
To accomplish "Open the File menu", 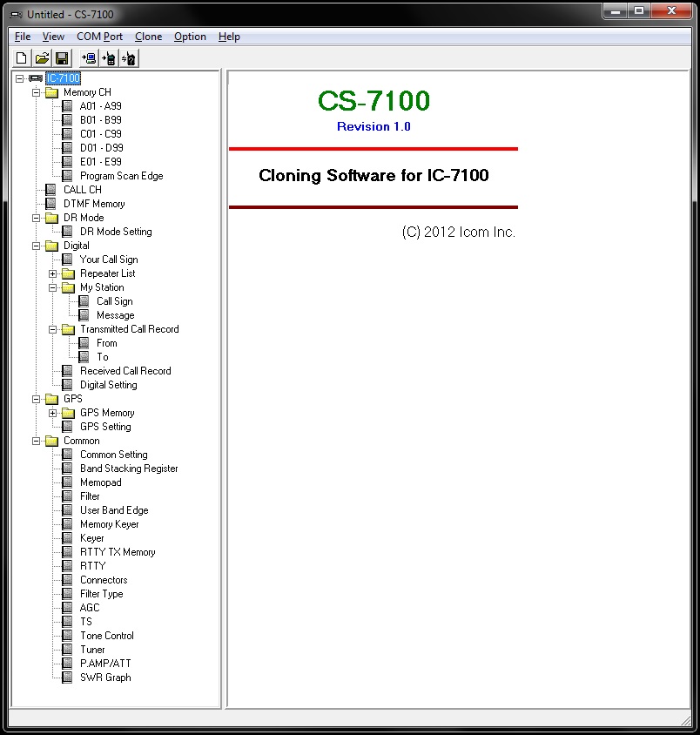I will tap(23, 37).
